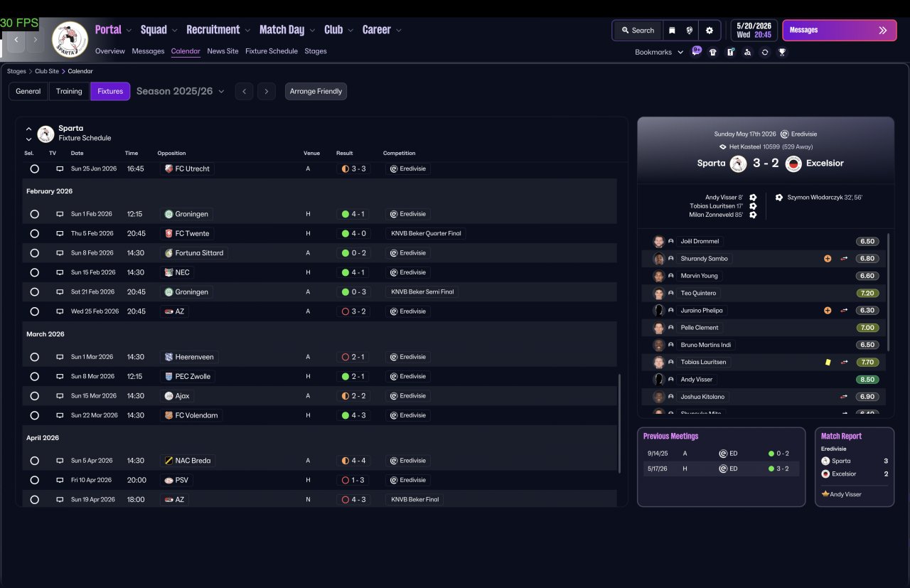Image resolution: width=910 pixels, height=588 pixels.
Task: Open the report shortcut icon beside shirt icon
Action: (730, 52)
